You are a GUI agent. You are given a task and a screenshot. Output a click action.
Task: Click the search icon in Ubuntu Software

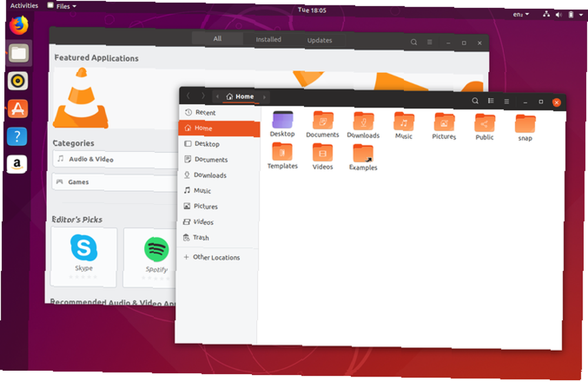[x=413, y=42]
